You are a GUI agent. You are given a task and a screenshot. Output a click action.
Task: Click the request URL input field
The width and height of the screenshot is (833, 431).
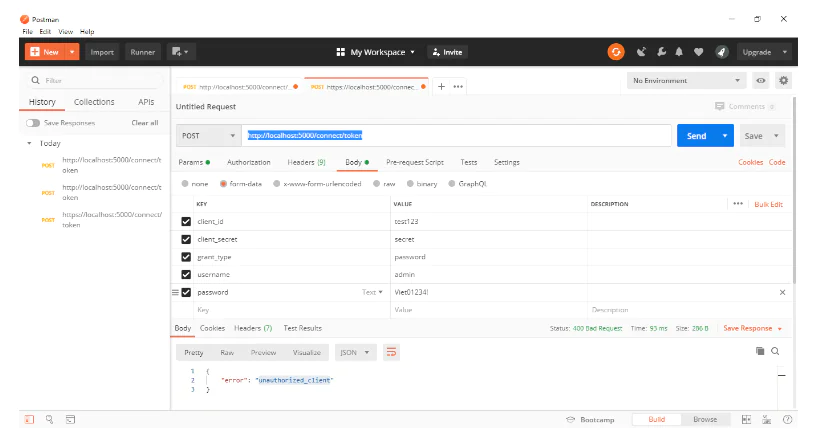click(457, 136)
